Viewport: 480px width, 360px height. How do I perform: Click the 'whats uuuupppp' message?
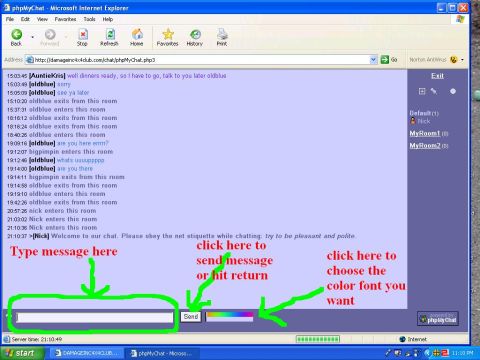pos(81,160)
